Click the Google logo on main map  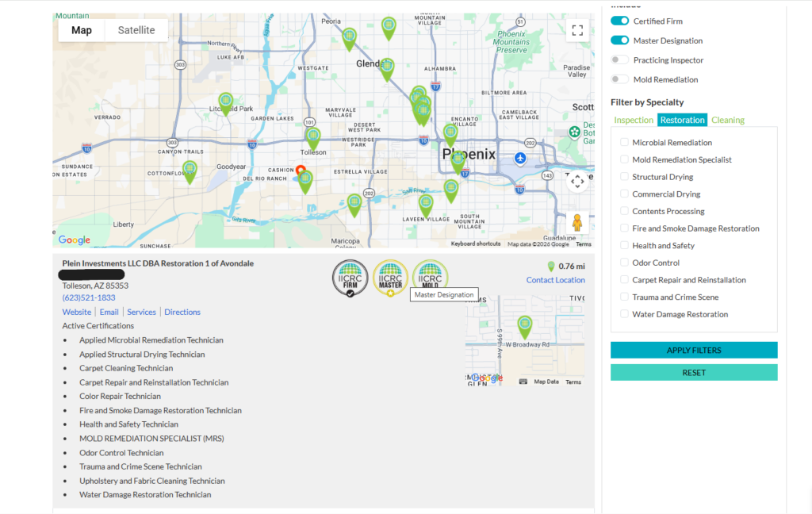(74, 240)
